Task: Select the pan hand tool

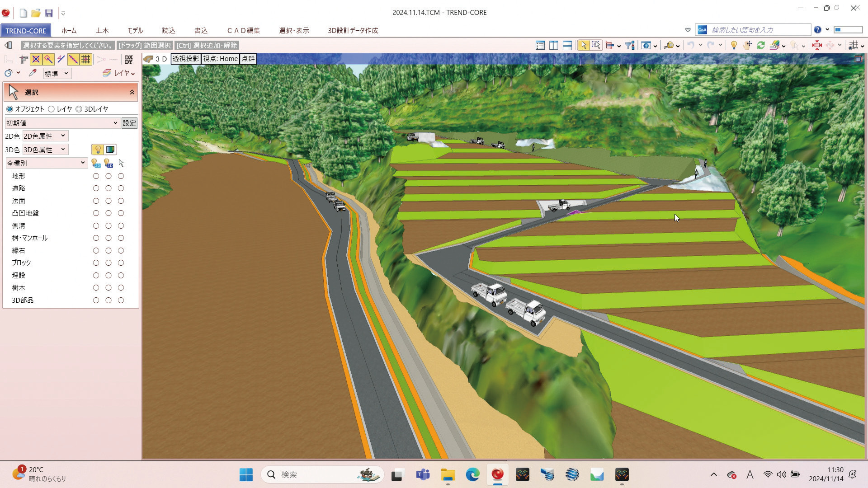Action: point(747,45)
